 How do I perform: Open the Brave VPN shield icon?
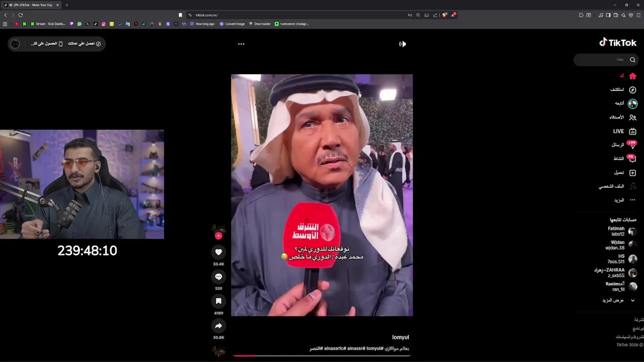[631, 15]
